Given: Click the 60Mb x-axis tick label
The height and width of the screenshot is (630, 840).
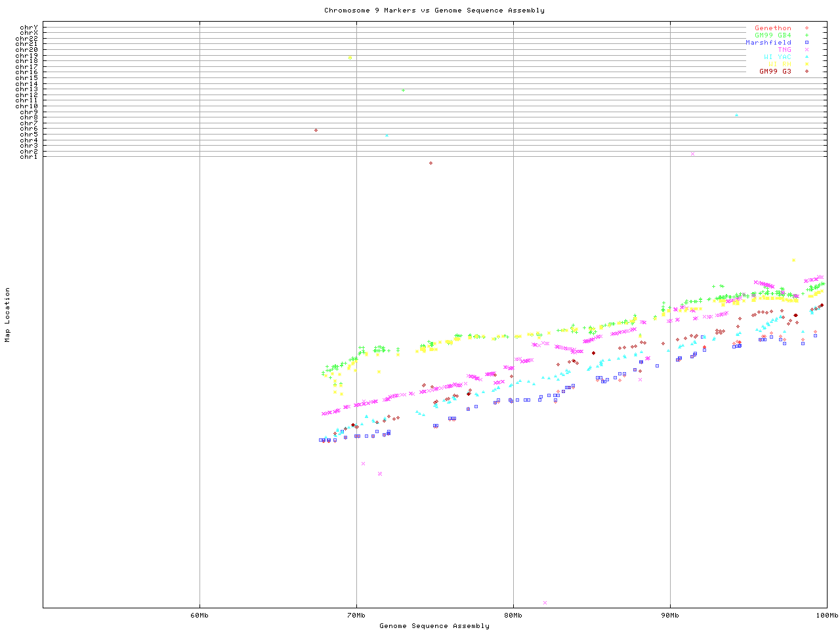Looking at the screenshot, I should click(199, 616).
